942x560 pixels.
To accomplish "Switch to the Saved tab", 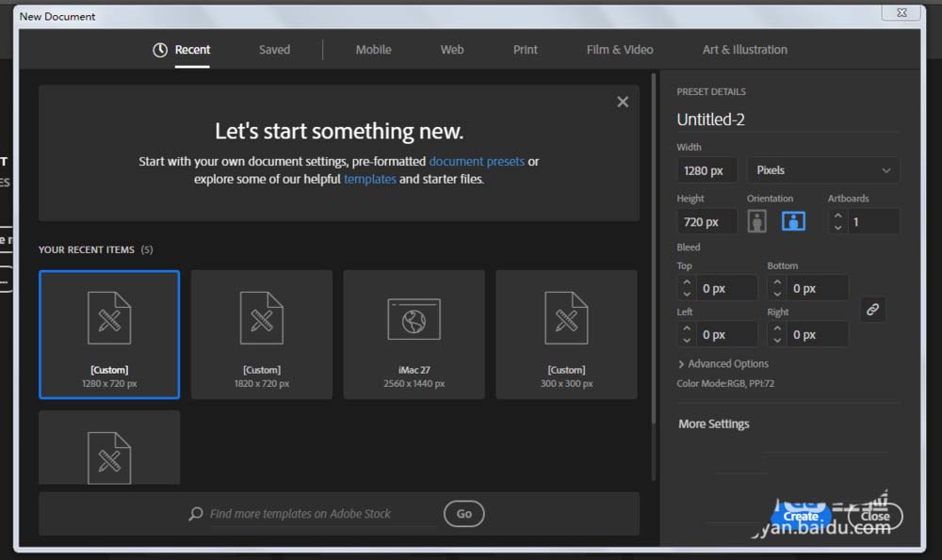I will (x=274, y=50).
